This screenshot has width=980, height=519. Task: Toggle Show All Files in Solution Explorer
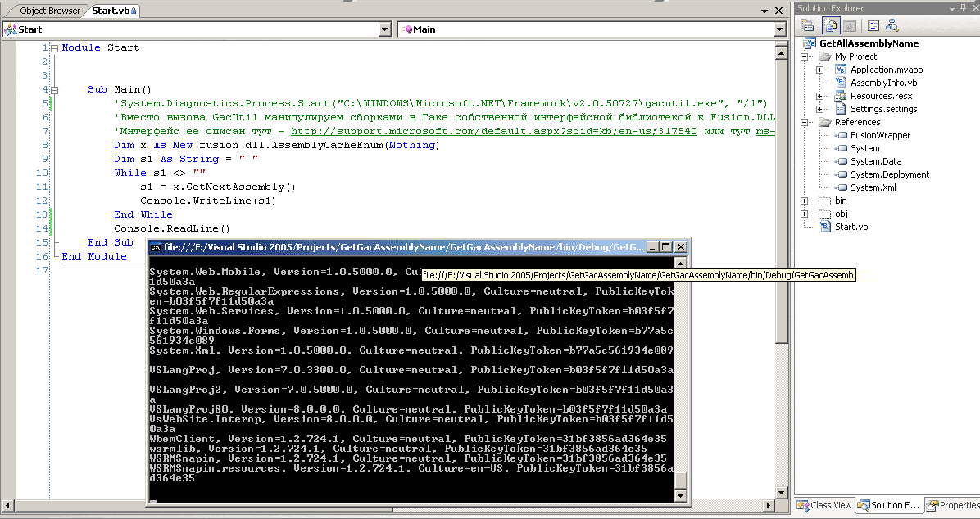point(830,25)
